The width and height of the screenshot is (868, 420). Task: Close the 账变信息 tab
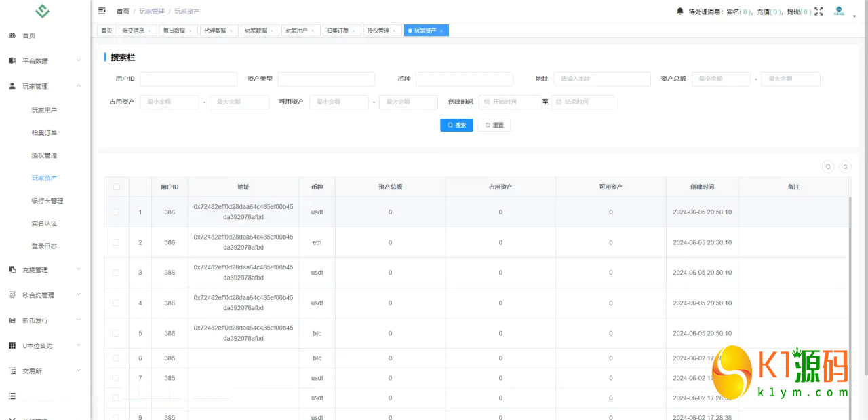pos(149,31)
